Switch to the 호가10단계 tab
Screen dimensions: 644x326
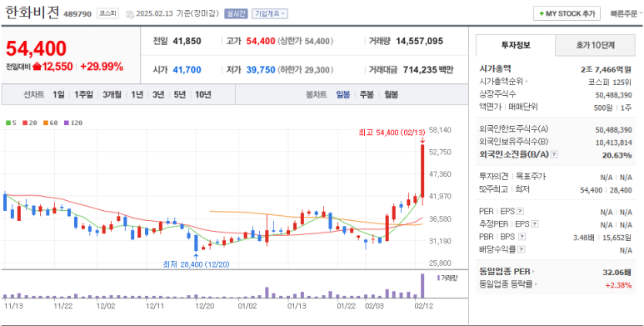[x=595, y=45]
